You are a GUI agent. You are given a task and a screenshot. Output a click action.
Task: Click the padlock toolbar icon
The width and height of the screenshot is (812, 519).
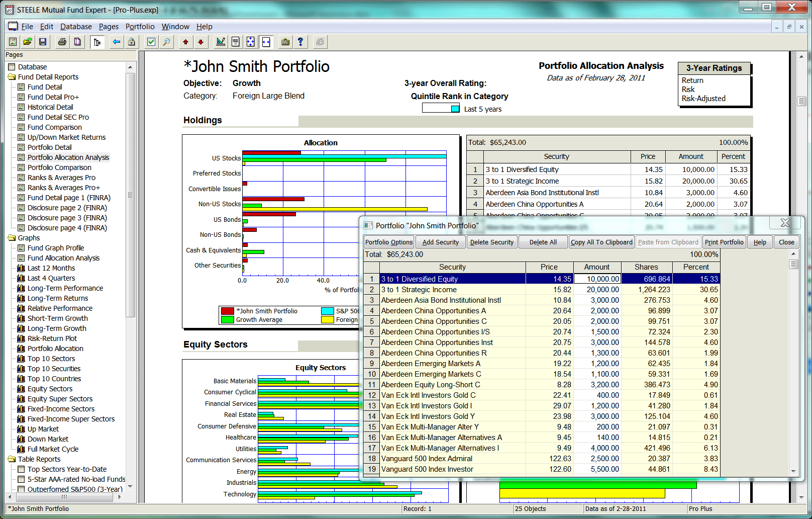click(132, 42)
